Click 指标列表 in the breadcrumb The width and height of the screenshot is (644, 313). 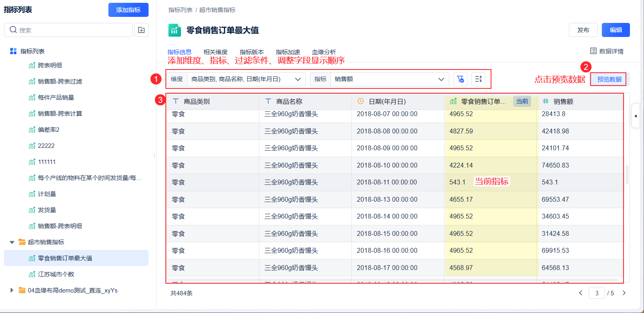click(x=181, y=10)
